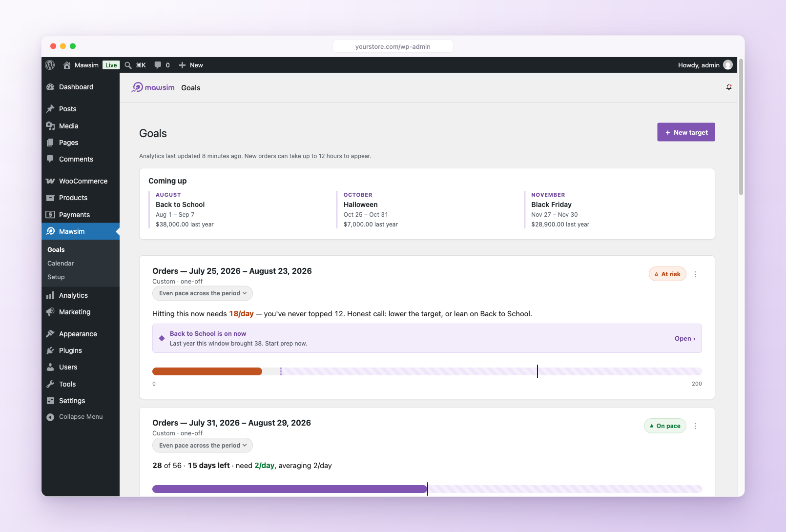Click the page vertical scrollbar
Viewport: 786px width, 532px height.
(x=741, y=127)
